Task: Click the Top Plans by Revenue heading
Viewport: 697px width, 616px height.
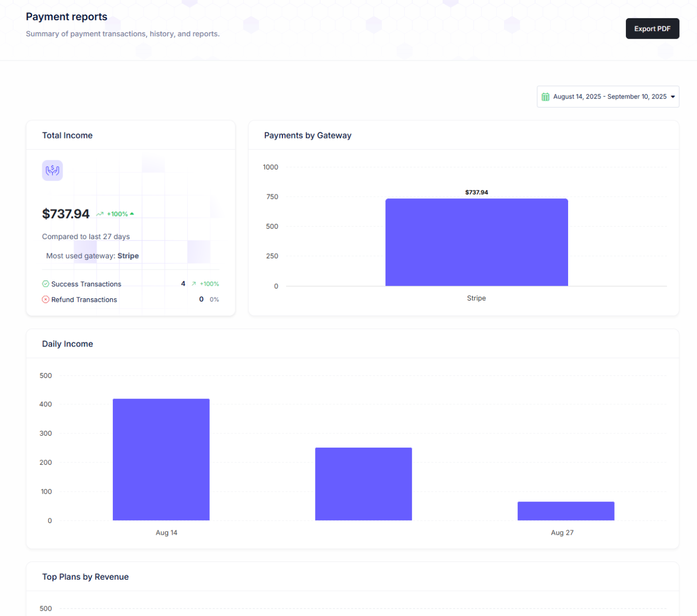Action: point(86,577)
